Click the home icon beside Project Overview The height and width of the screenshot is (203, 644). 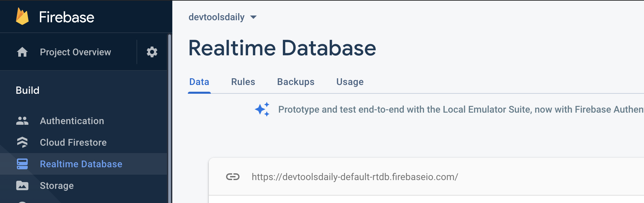22,52
